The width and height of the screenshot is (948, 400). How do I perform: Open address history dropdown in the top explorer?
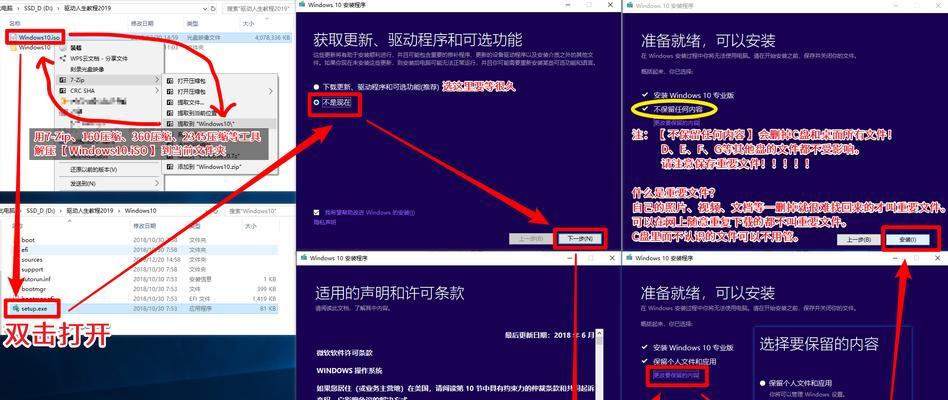click(x=204, y=9)
